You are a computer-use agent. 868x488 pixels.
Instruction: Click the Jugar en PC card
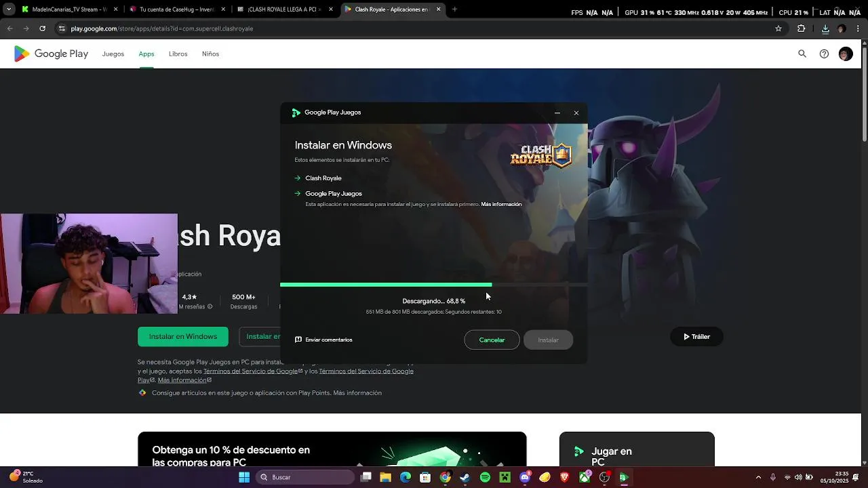click(x=637, y=449)
